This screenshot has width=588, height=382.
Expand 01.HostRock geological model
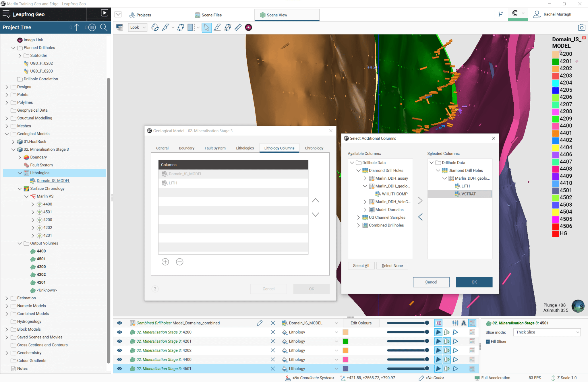13,141
